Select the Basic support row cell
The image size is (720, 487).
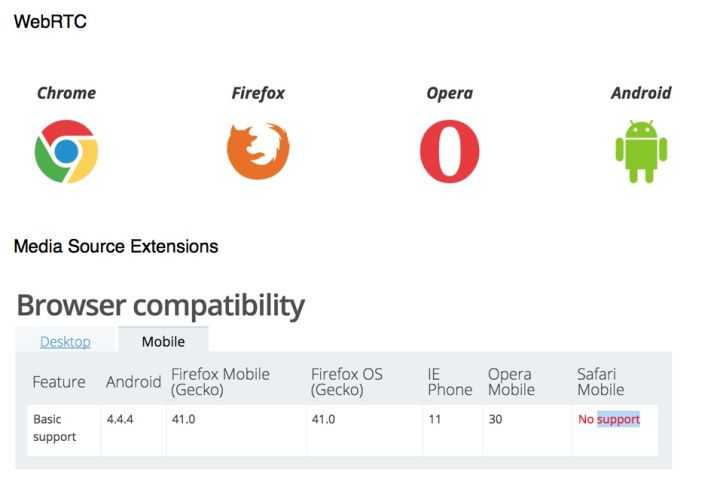coord(64,431)
